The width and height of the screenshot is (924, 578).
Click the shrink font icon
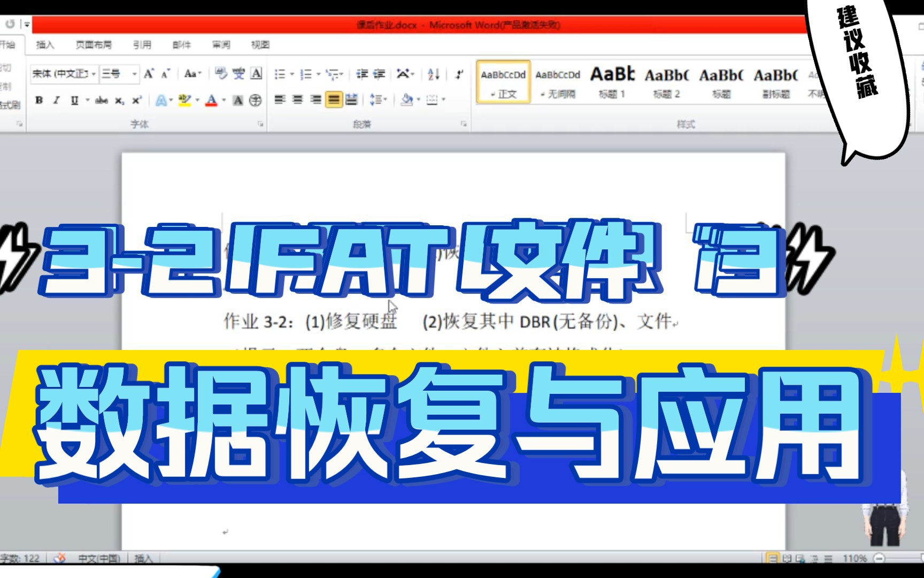point(165,74)
